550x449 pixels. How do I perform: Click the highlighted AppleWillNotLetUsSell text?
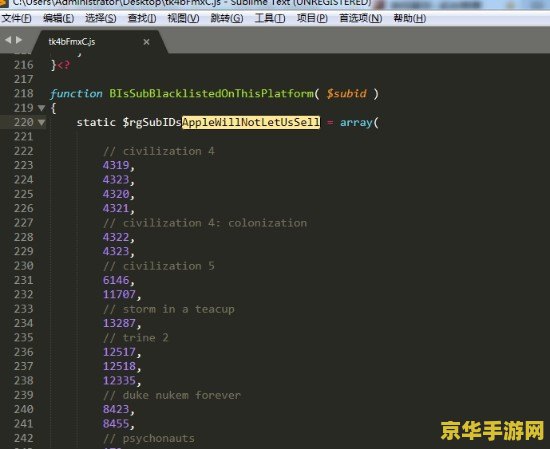click(x=251, y=122)
